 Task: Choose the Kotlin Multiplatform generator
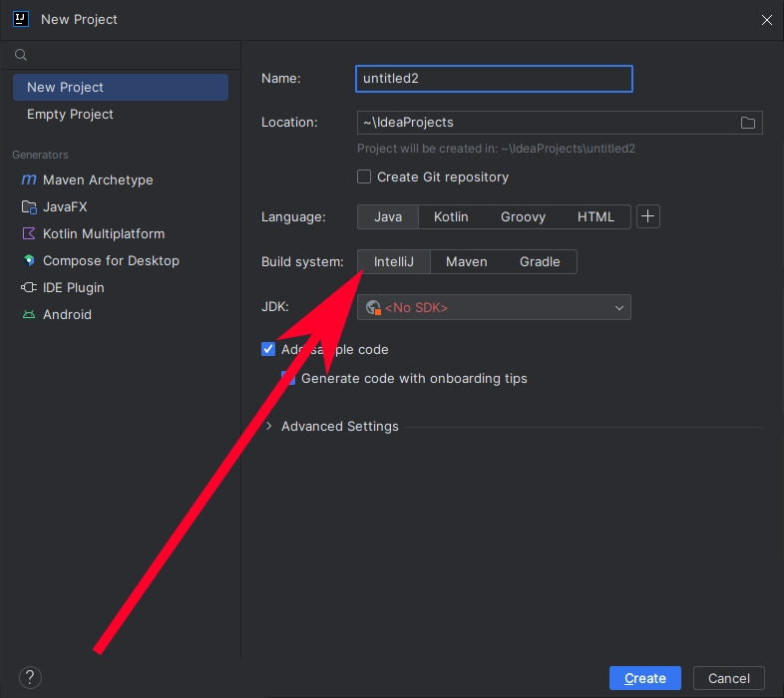click(93, 233)
